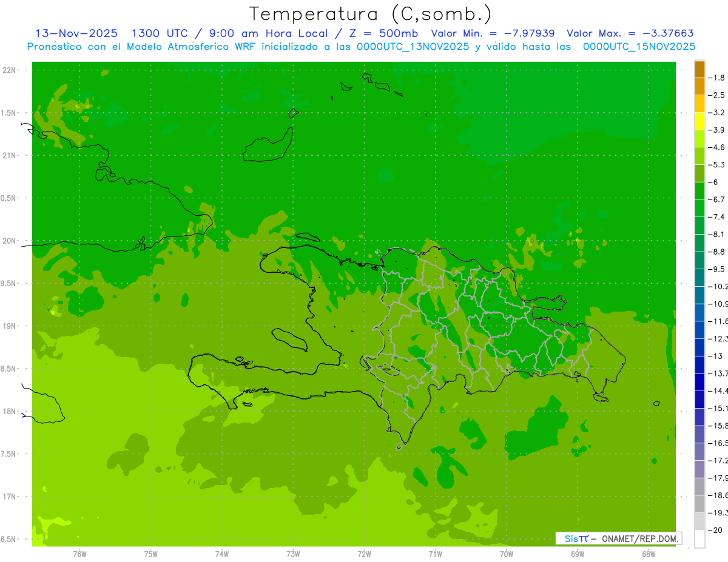Click the '17N' latitude label
This screenshot has height=562, width=728.
tap(10, 497)
